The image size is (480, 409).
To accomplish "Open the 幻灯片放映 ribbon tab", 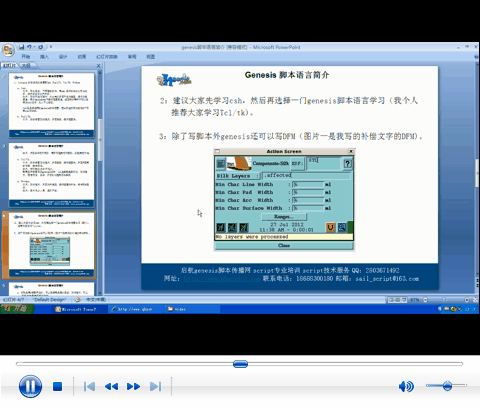I will [x=107, y=57].
